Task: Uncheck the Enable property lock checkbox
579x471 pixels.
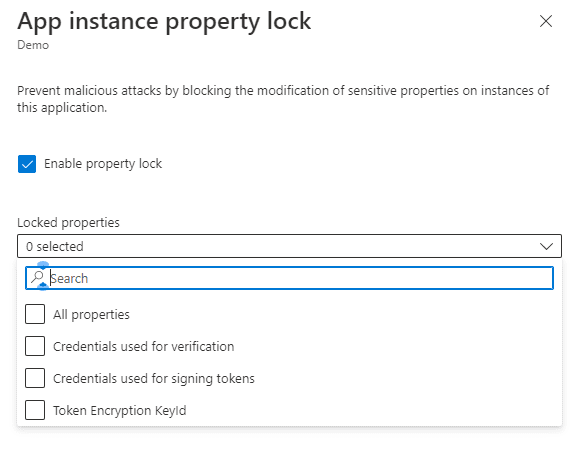Action: pyautogui.click(x=27, y=164)
